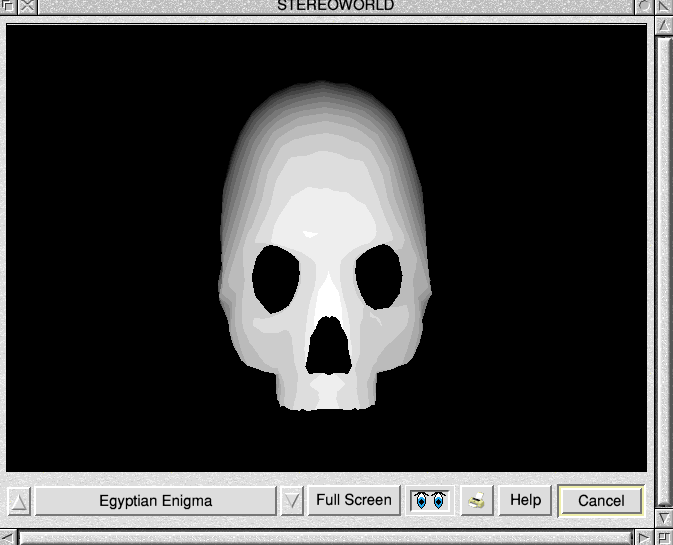The width and height of the screenshot is (673, 545).
Task: Click horizontal scrollbar left arrow
Action: coord(9,538)
